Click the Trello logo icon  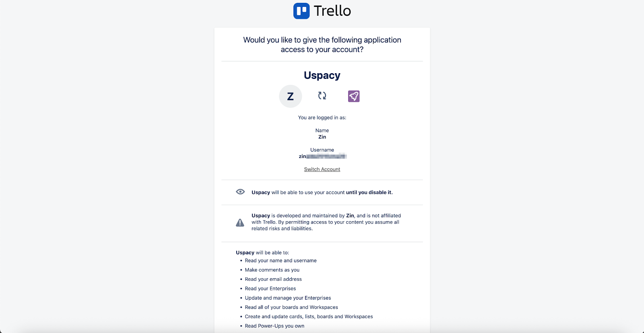tap(301, 11)
